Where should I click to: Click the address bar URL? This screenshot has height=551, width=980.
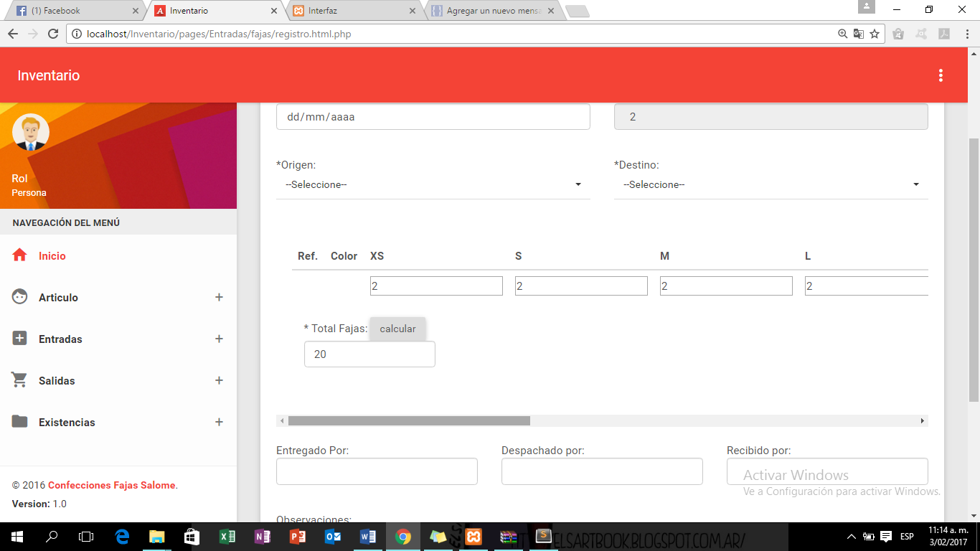pos(219,34)
